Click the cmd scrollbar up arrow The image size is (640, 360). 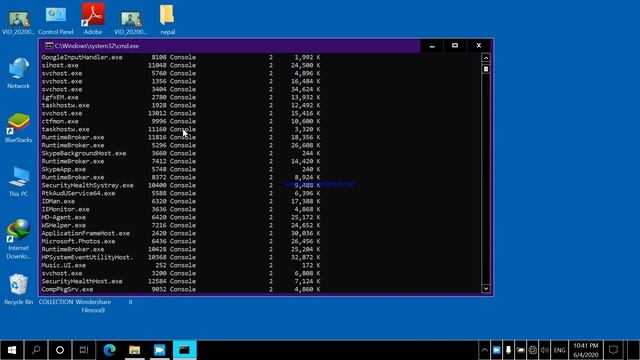point(486,58)
